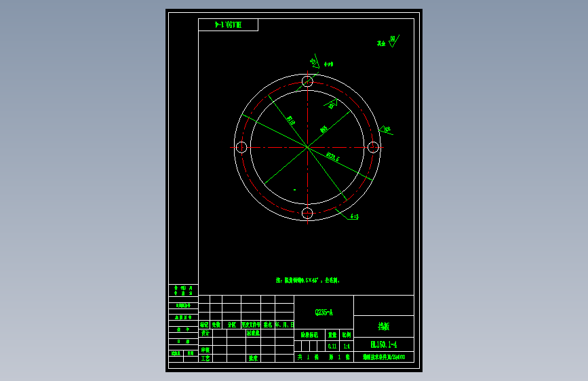
Task: Click the 审核 cell in title block
Action: tap(205, 350)
